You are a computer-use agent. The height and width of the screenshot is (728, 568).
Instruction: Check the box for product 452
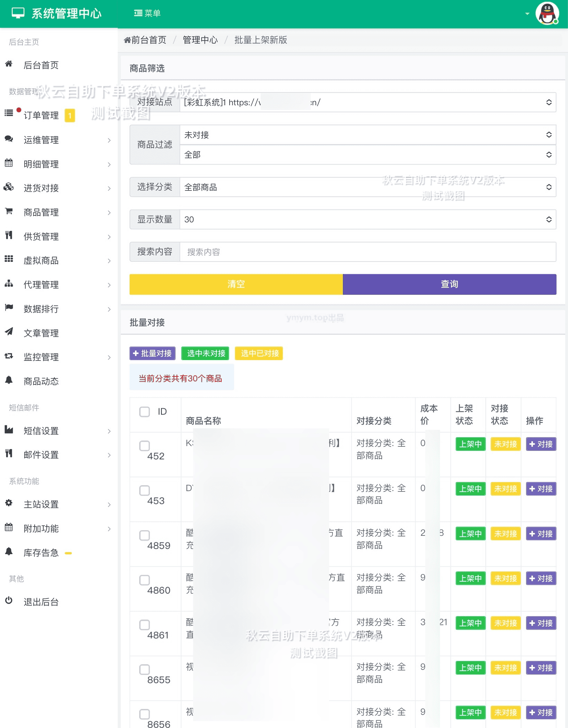[144, 446]
